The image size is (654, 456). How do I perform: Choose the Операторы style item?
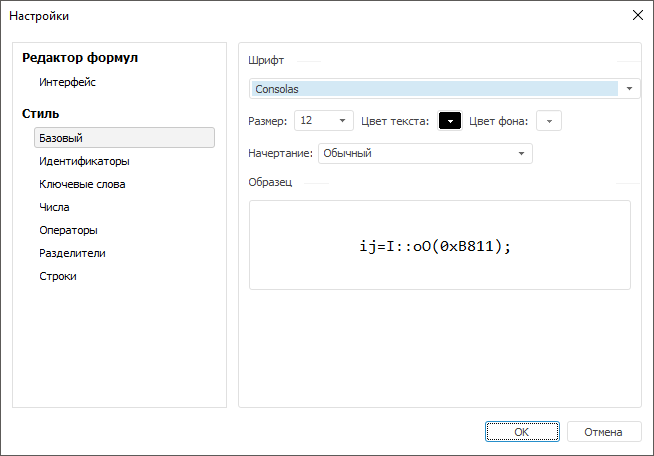point(68,230)
